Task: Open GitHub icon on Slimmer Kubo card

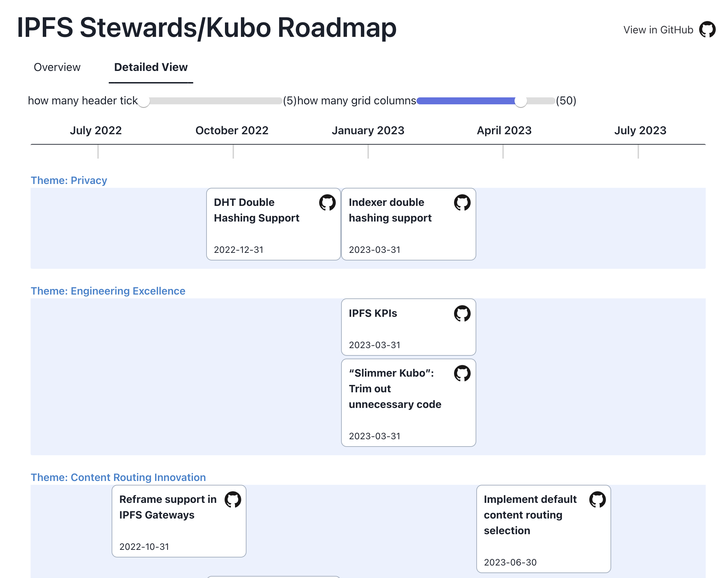Action: pos(461,373)
